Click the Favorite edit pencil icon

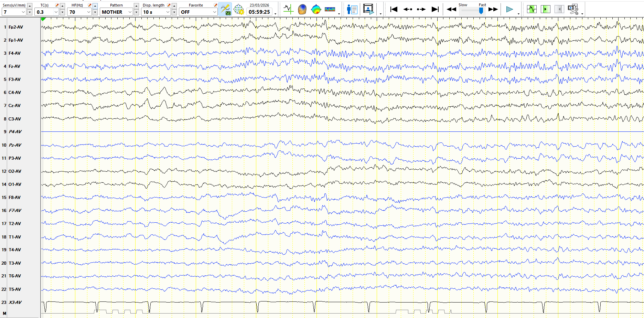coord(216,5)
